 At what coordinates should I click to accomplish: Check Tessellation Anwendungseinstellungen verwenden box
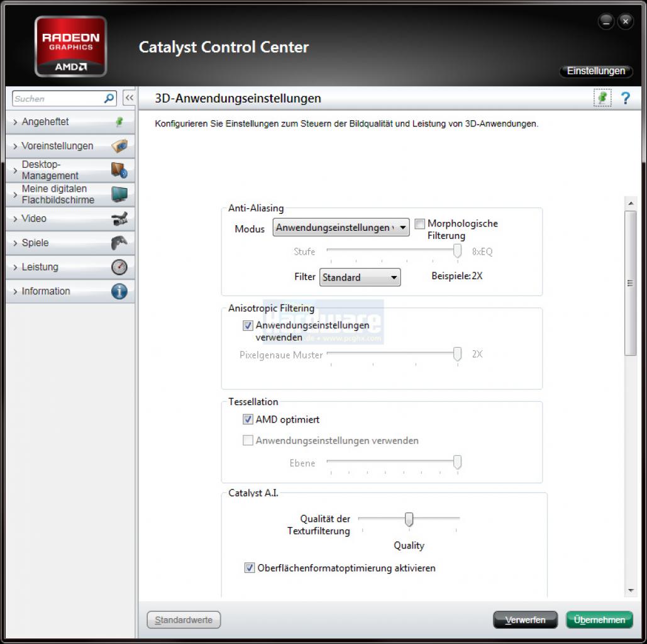coord(248,440)
